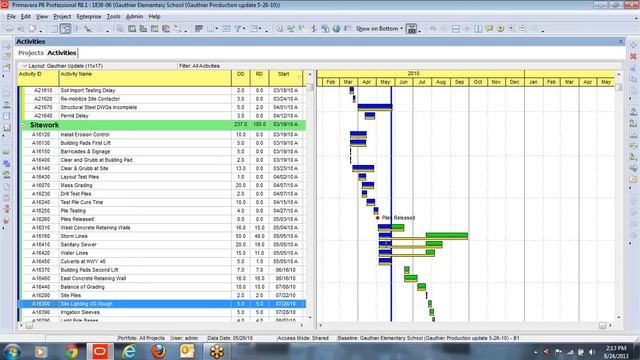Click the Zoom Out magnifier icon
The height and width of the screenshot is (360, 640).
[x=522, y=29]
